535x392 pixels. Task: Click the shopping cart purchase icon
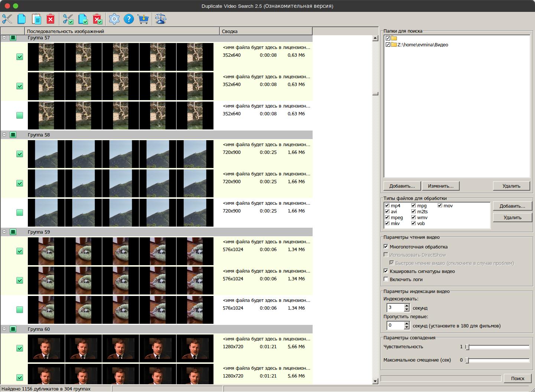click(x=143, y=19)
